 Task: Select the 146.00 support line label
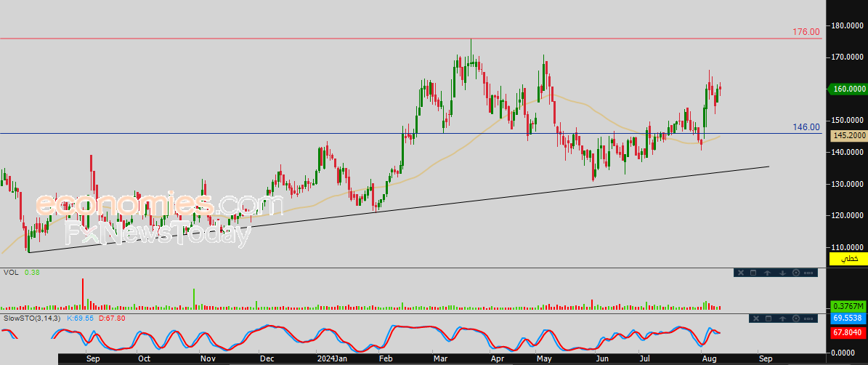[x=807, y=127]
